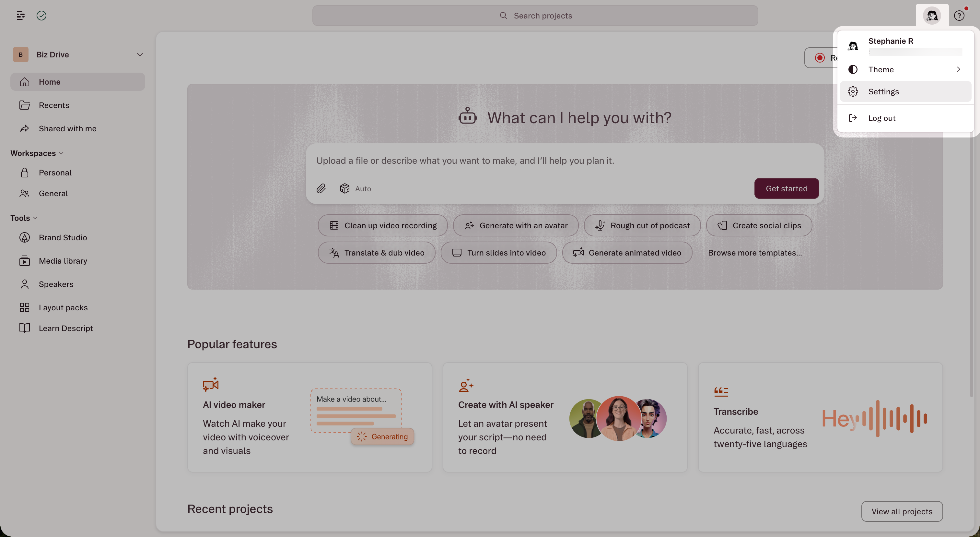Expand the Biz Drive drive dropdown

[x=140, y=54]
